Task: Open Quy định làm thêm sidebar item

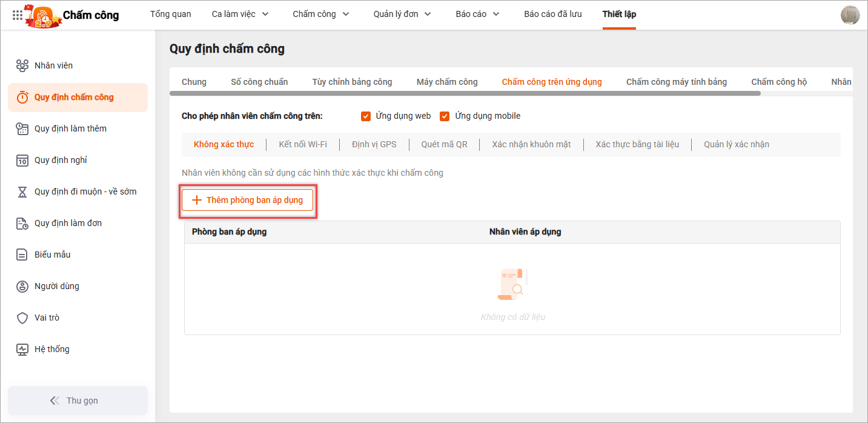Action: (x=78, y=128)
